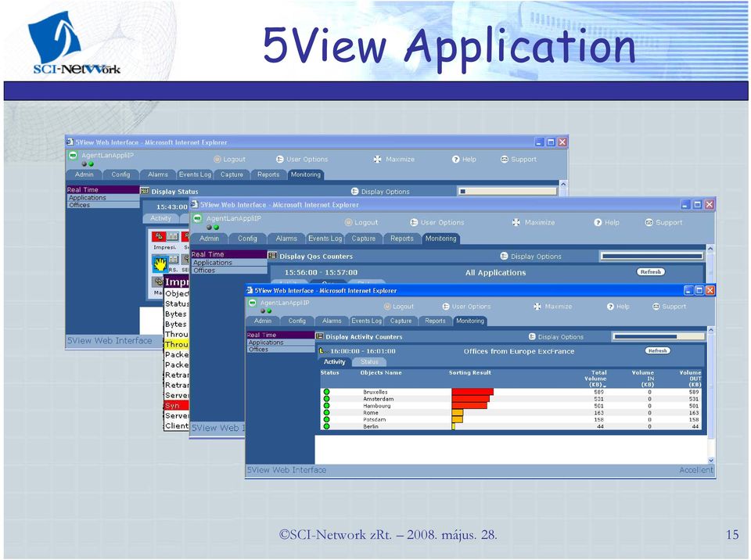Image resolution: width=751 pixels, height=560 pixels.
Task: Open the Reports tab in the front window
Action: click(436, 321)
